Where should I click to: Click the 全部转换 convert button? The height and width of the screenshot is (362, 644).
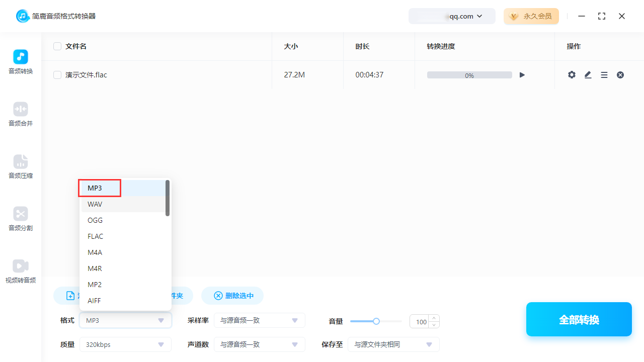pyautogui.click(x=579, y=319)
